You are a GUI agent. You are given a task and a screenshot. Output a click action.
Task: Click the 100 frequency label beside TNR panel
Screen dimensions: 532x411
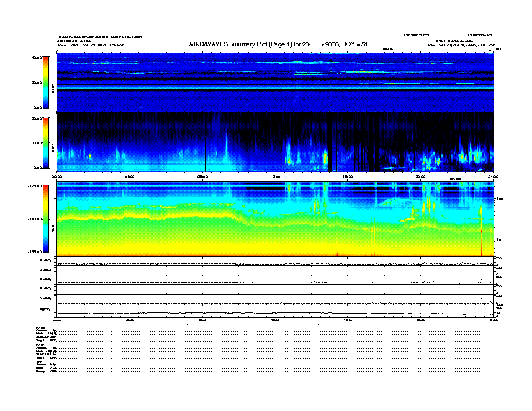[x=499, y=199]
